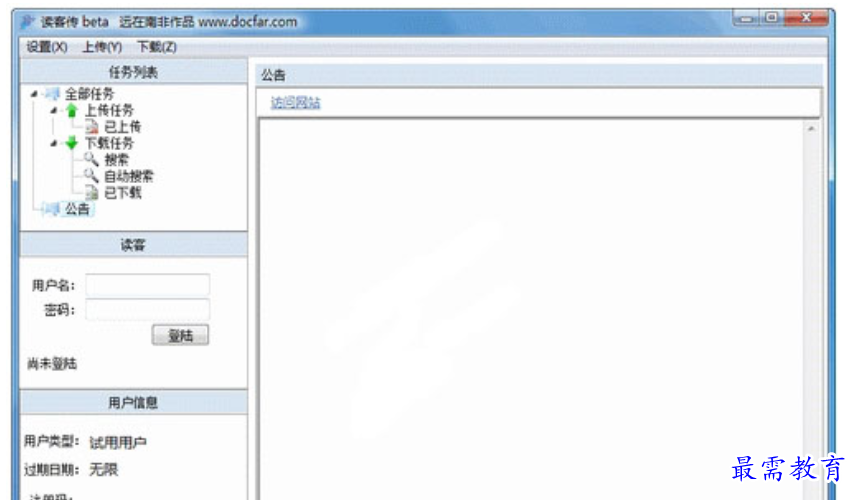Collapse the 下载任务 tree node arrow

click(x=54, y=144)
